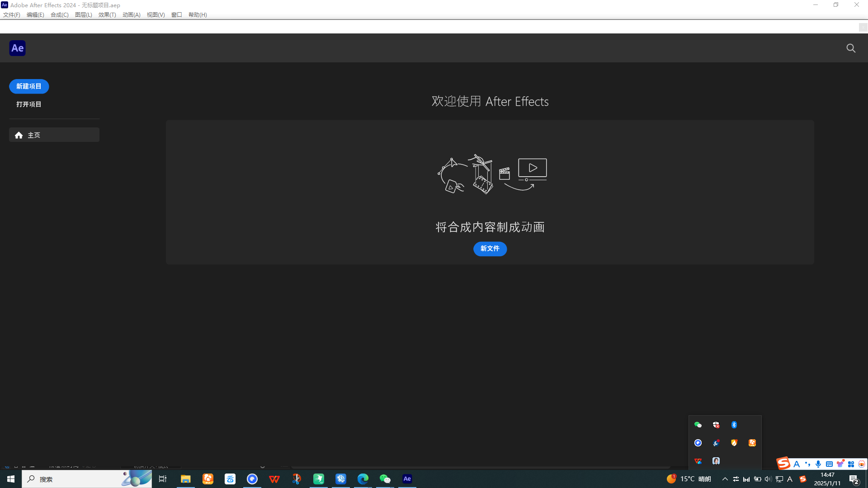
Task: Click 打开项目 to open a project
Action: click(29, 104)
